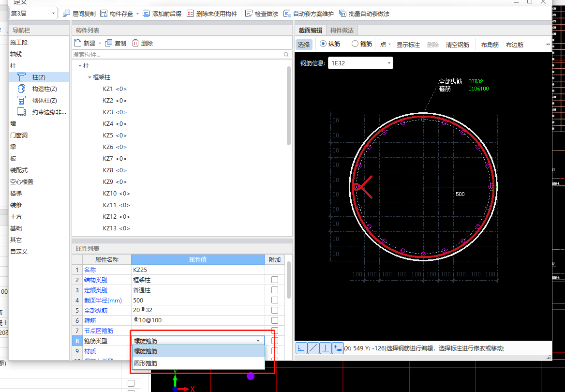This screenshot has width=565, height=392.
Task: Click the 截面半径 value 500 cell
Action: click(198, 301)
